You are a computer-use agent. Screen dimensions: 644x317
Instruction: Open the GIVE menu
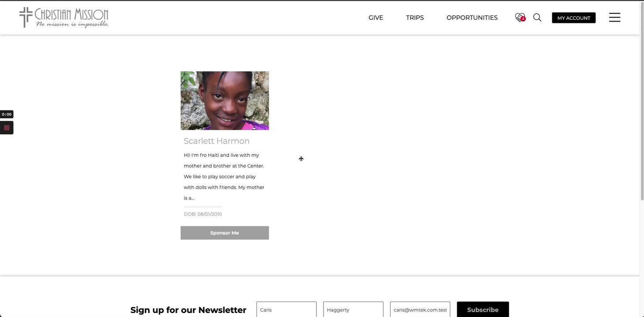[x=376, y=18]
